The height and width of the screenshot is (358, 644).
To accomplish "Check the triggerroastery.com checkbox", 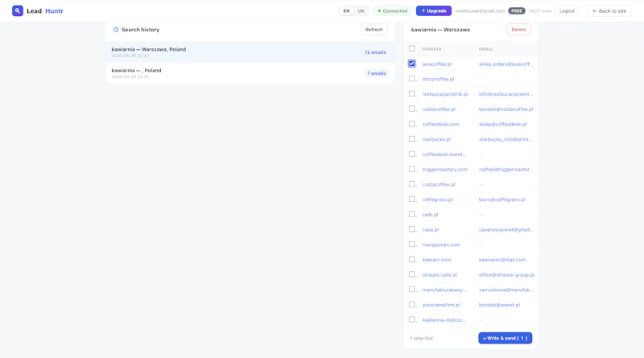I will pyautogui.click(x=412, y=169).
